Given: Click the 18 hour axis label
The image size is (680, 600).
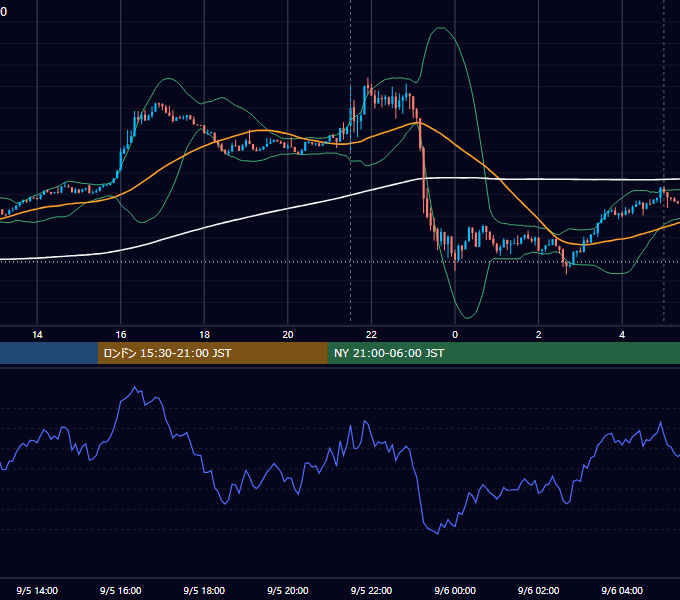Looking at the screenshot, I should (204, 335).
